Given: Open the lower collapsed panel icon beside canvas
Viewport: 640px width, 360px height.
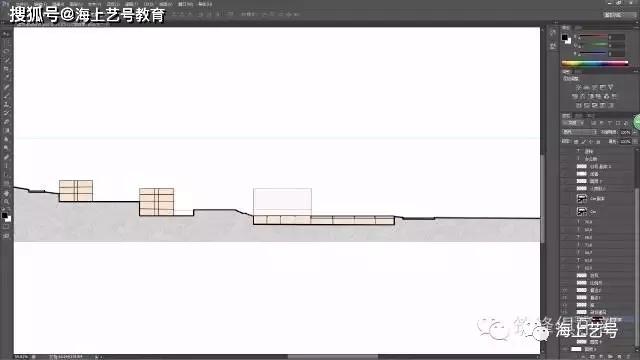Looking at the screenshot, I should pos(553,46).
